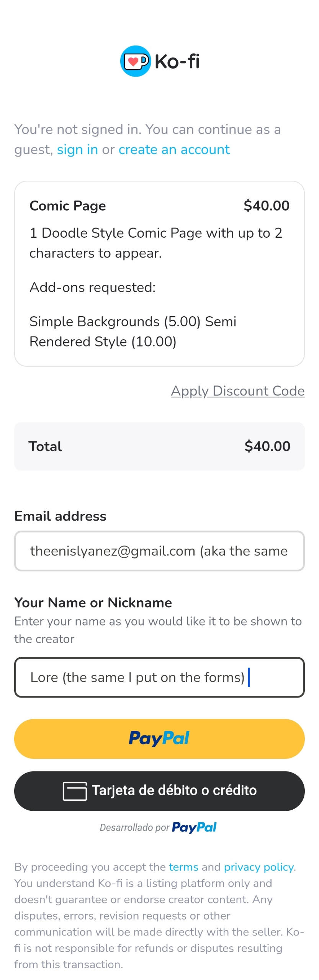Open Apply Discount Code

(x=237, y=391)
